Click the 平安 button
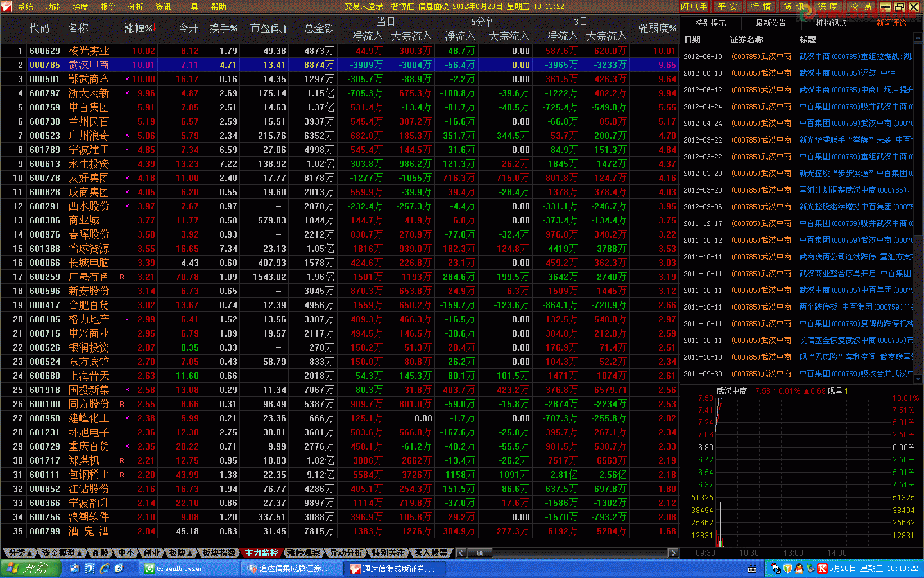The width and height of the screenshot is (924, 578). [728, 6]
